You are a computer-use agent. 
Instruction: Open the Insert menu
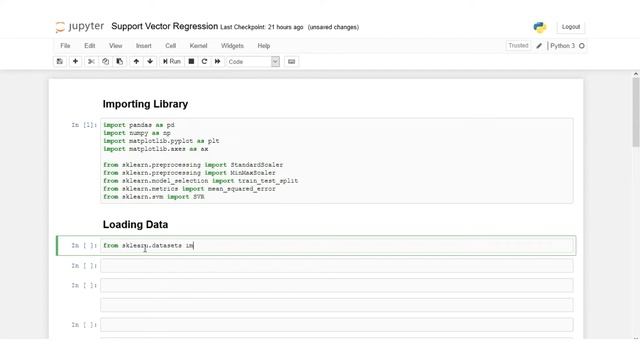[144, 46]
